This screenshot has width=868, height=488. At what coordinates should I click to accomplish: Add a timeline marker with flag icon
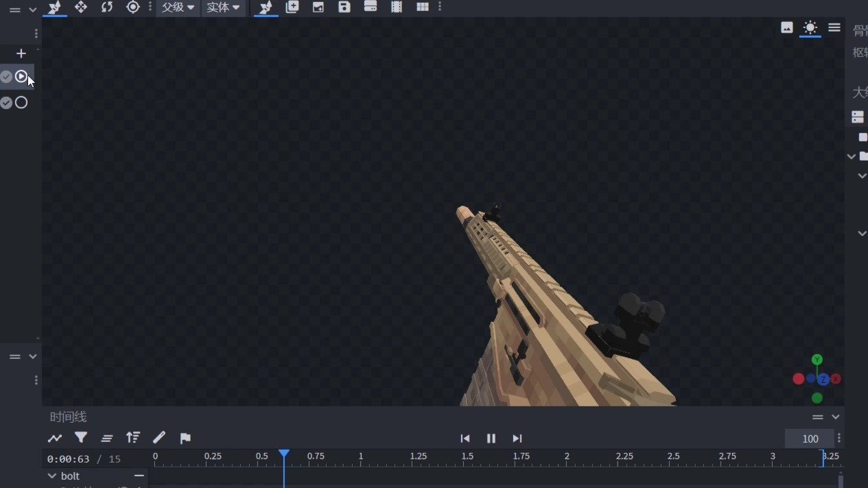[x=185, y=438]
